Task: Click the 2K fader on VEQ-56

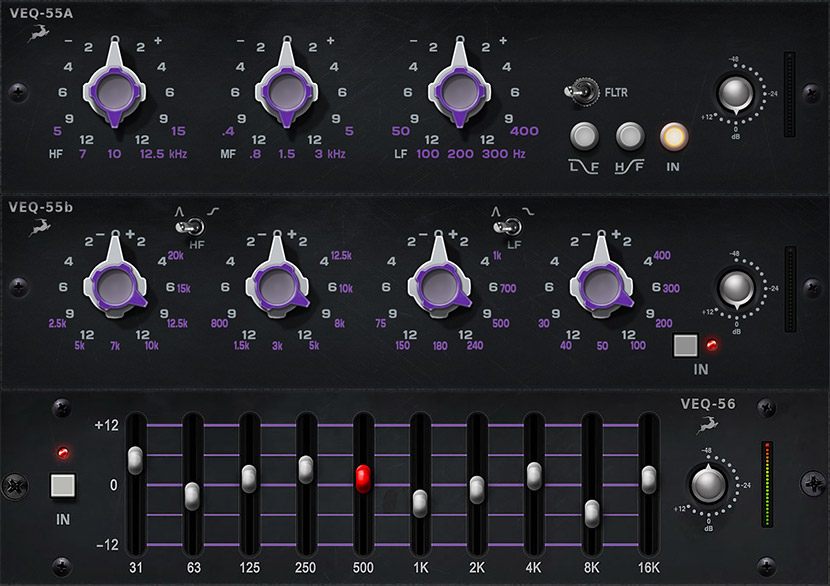Action: tap(477, 490)
